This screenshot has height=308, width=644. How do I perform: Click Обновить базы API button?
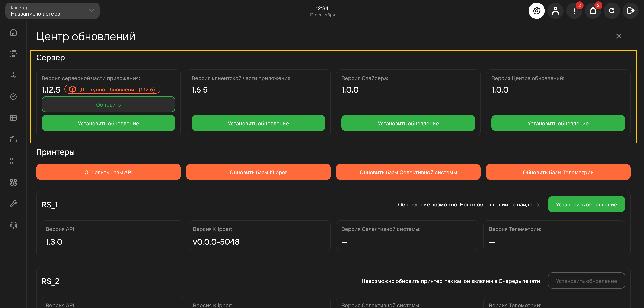pyautogui.click(x=108, y=172)
